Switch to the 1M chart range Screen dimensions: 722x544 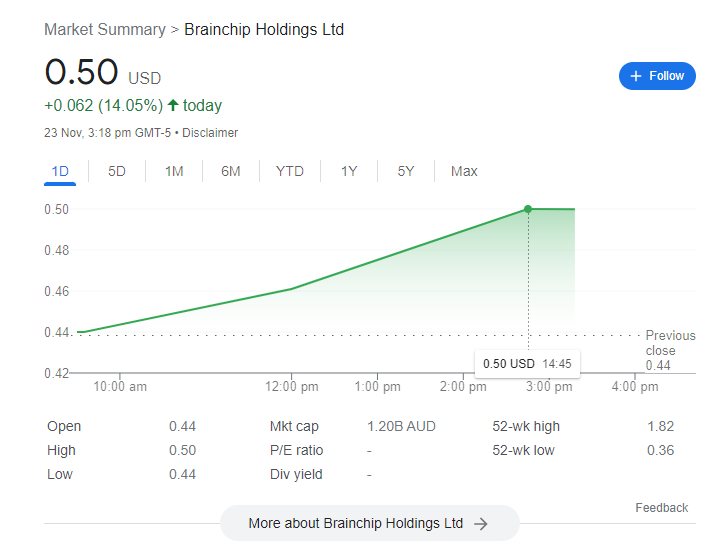pyautogui.click(x=174, y=171)
